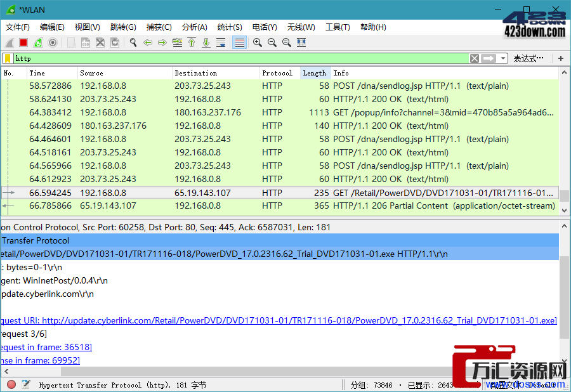Select the bytes=0-1 range header line
The image size is (571, 392).
click(x=280, y=268)
